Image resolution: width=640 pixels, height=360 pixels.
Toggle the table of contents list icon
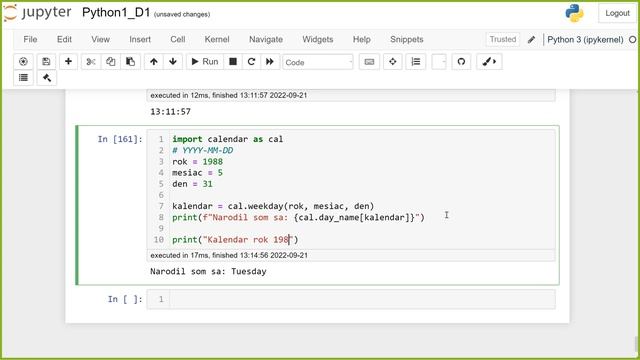(23, 78)
